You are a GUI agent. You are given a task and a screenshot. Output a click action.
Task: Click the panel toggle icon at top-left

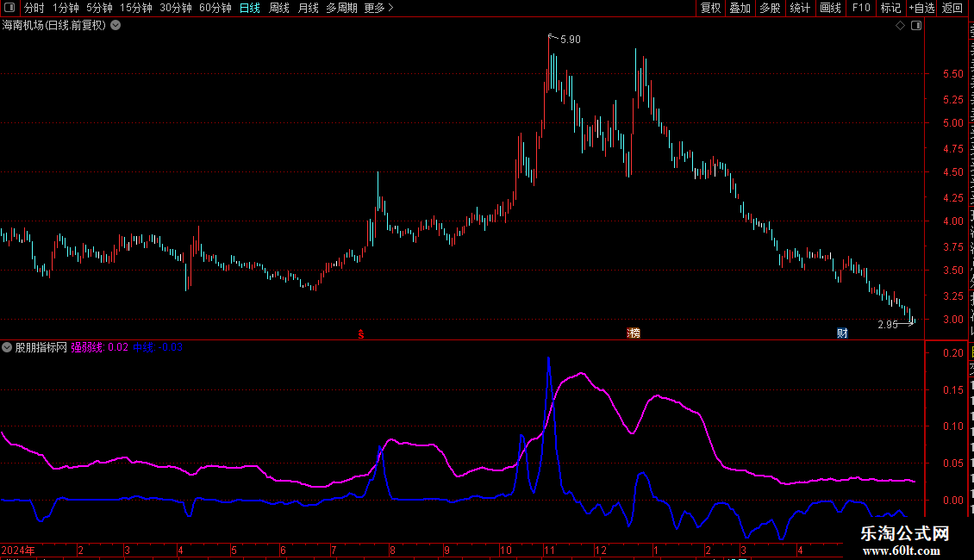pos(9,8)
